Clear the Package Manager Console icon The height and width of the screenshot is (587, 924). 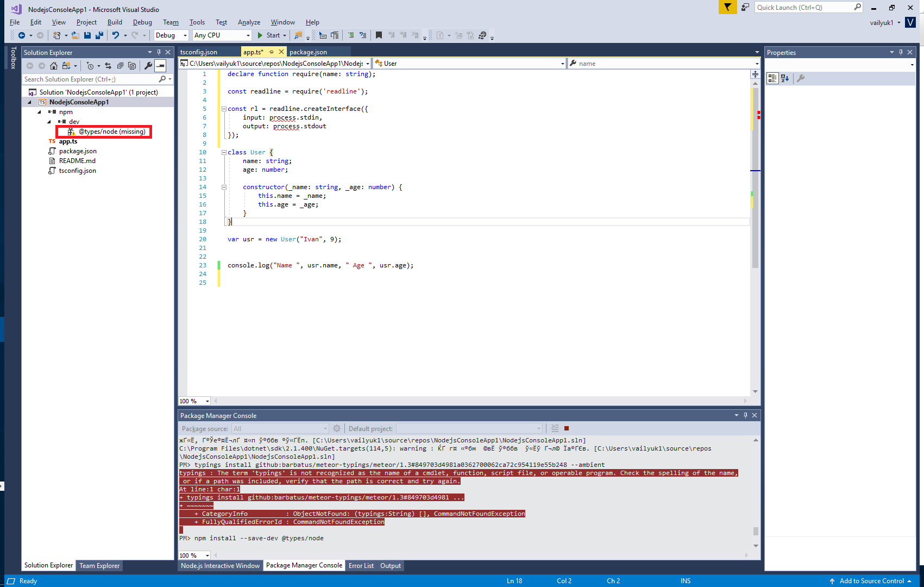555,428
